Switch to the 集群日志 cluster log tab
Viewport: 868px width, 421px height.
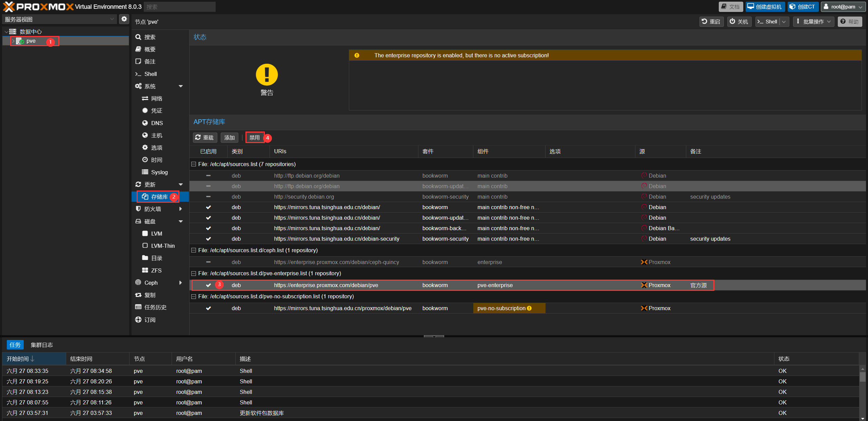(x=42, y=345)
